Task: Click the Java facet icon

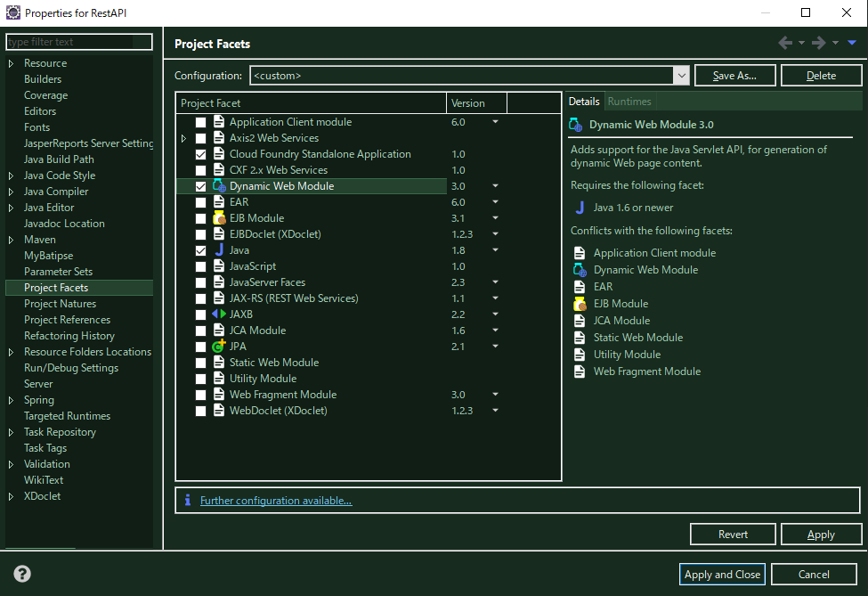Action: click(219, 249)
